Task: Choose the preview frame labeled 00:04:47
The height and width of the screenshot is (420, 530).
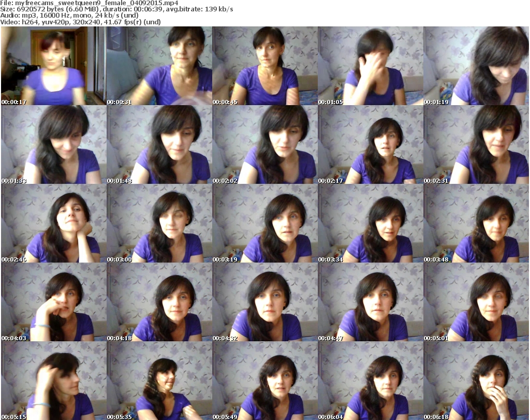Action: tap(371, 302)
